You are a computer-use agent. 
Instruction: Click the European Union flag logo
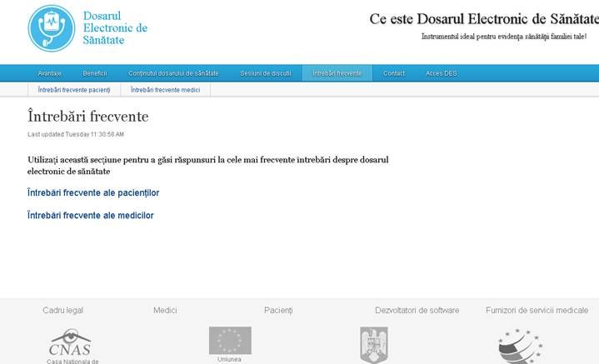(229, 340)
